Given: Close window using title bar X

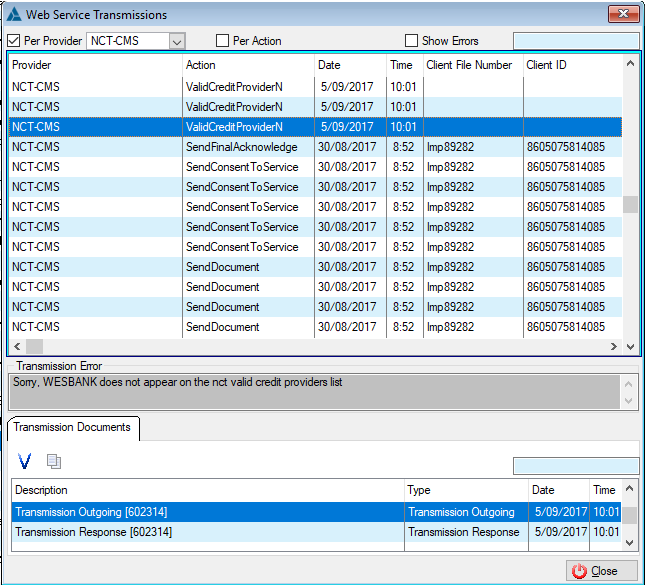Looking at the screenshot, I should click(x=623, y=14).
